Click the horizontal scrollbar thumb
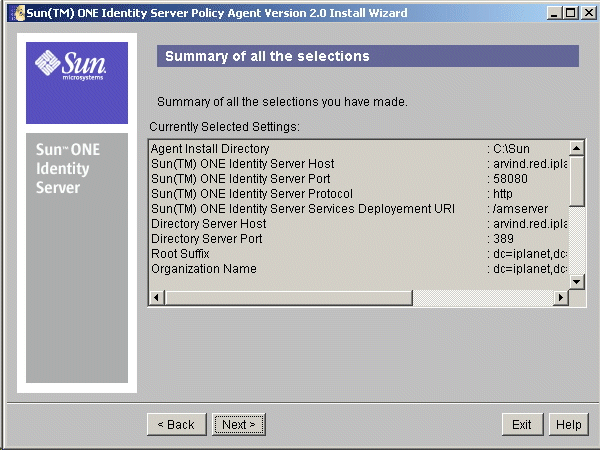600x450 pixels. (x=289, y=298)
